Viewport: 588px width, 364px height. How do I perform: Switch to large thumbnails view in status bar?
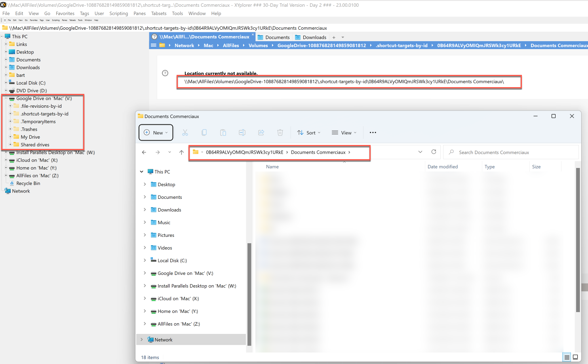coord(575,357)
